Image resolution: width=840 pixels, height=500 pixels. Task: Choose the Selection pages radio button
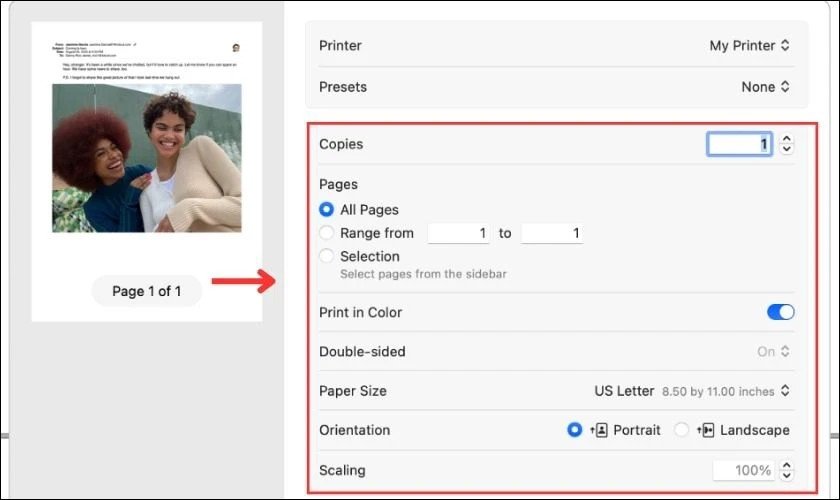pyautogui.click(x=326, y=256)
